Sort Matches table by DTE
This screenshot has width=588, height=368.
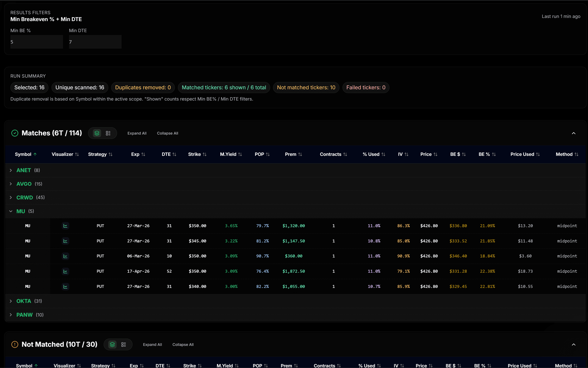coord(169,154)
